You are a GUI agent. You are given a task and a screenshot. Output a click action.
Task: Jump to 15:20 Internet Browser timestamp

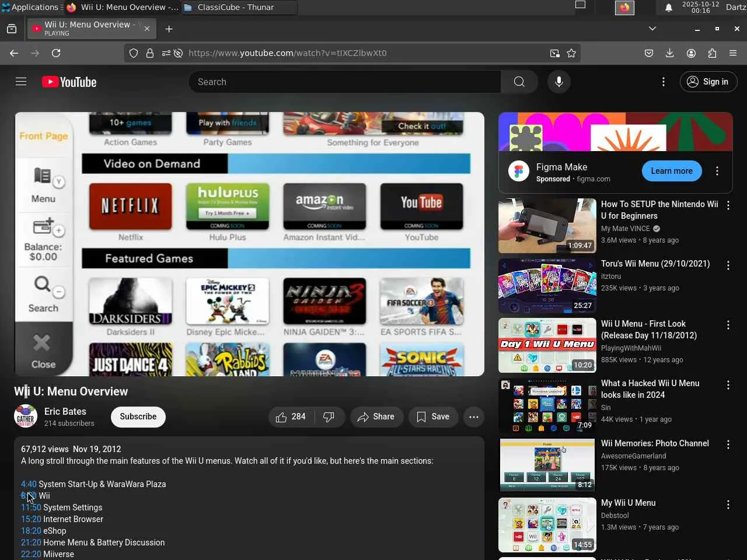coord(31,519)
